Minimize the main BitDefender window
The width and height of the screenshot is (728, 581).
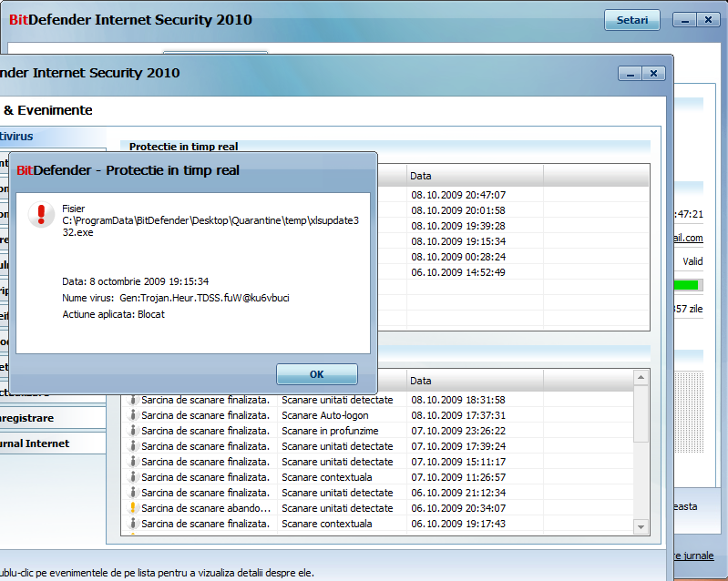(x=685, y=20)
